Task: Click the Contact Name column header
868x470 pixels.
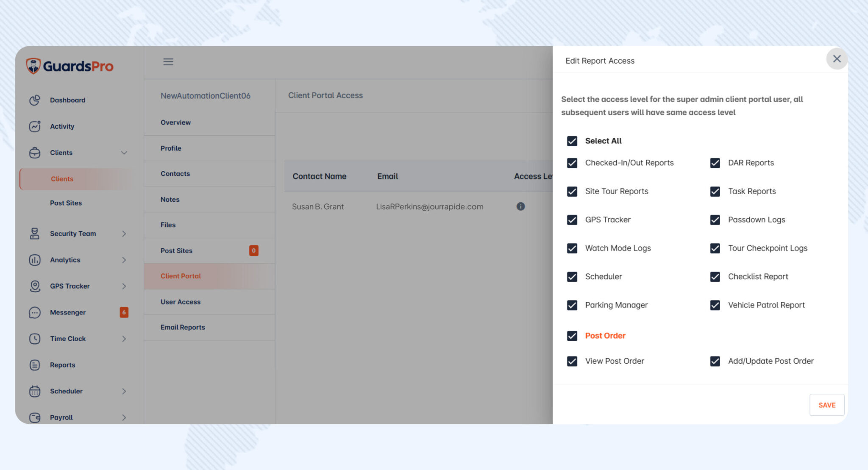Action: (x=320, y=176)
